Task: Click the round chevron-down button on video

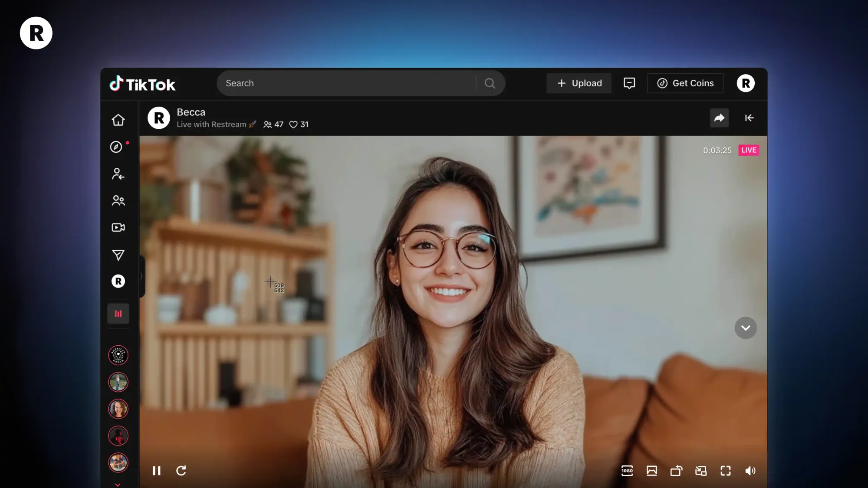Action: 745,328
